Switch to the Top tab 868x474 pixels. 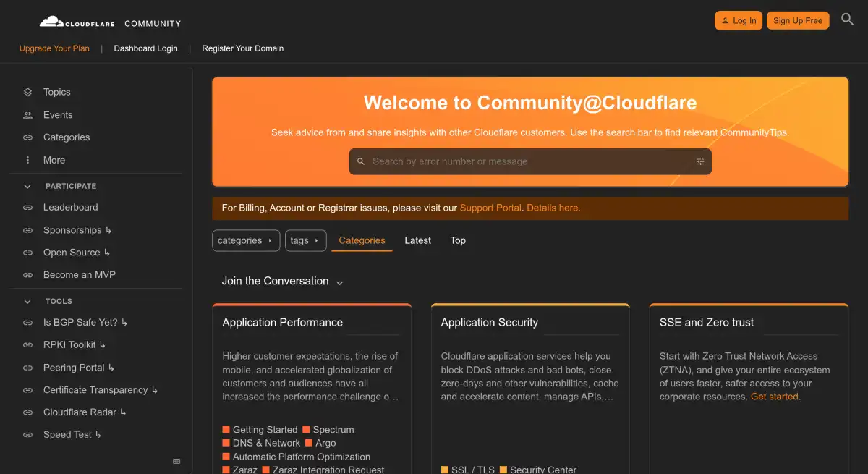click(458, 240)
